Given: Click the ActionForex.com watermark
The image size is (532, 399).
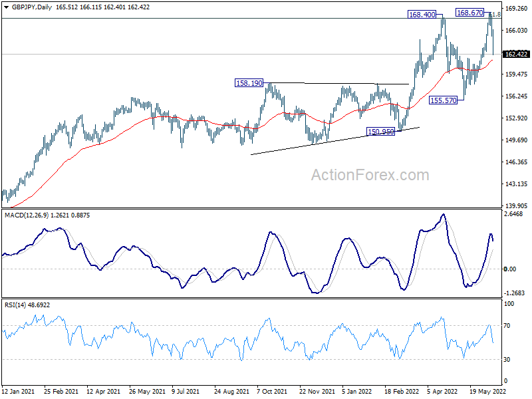Looking at the screenshot, I should (x=370, y=175).
